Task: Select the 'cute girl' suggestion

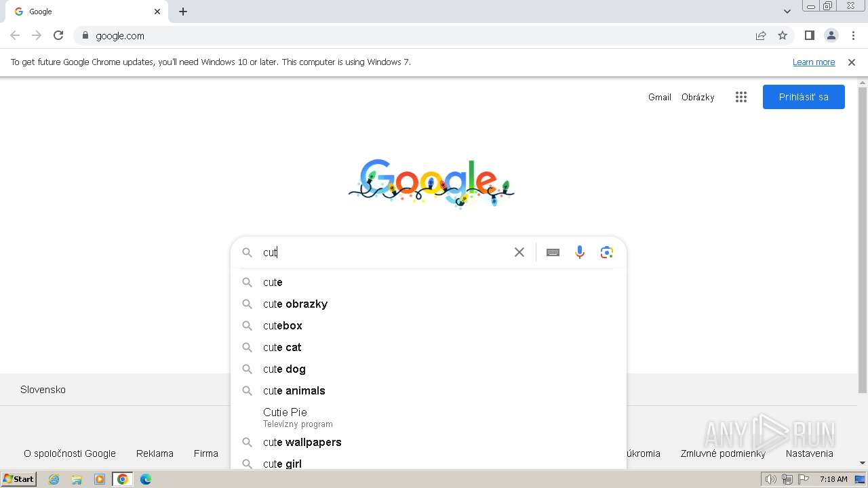Action: tap(429, 462)
